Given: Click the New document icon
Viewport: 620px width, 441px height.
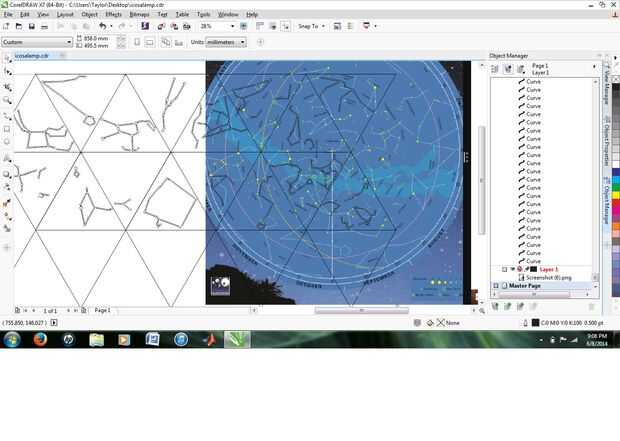Looking at the screenshot, I should 6,26.
